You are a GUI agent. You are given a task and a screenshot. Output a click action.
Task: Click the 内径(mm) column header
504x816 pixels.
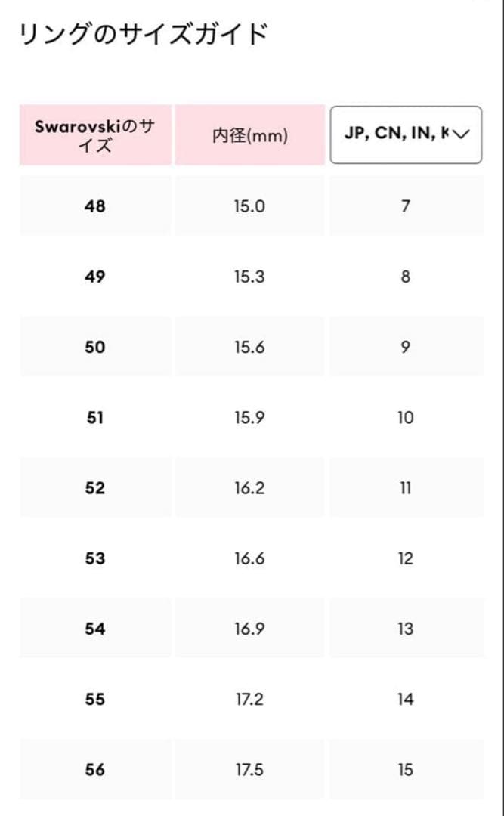tap(249, 136)
